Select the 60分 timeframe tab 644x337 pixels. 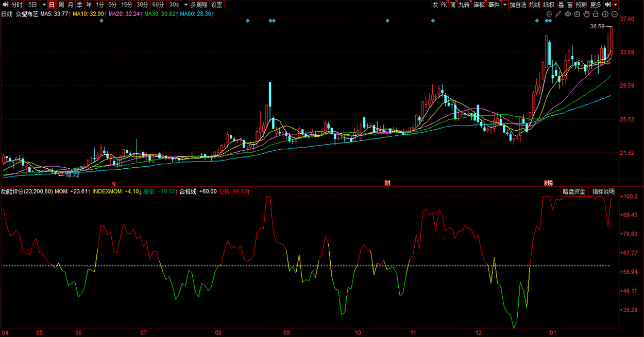tap(158, 5)
